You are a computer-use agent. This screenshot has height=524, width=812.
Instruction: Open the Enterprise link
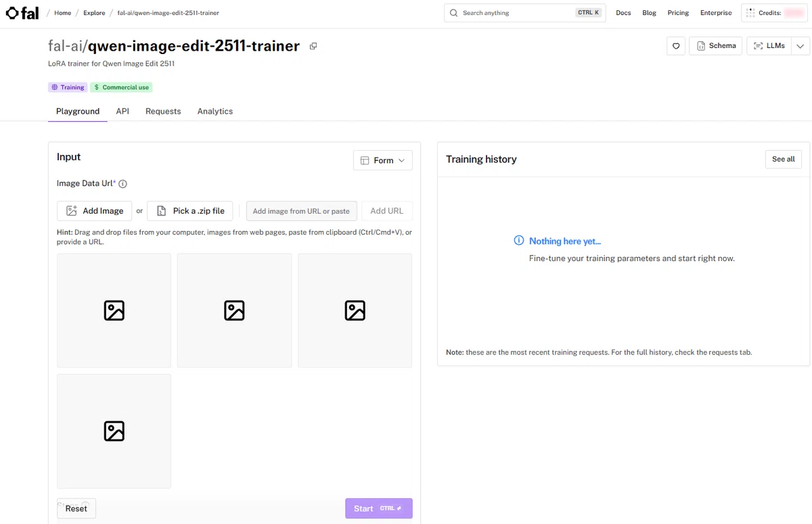716,13
